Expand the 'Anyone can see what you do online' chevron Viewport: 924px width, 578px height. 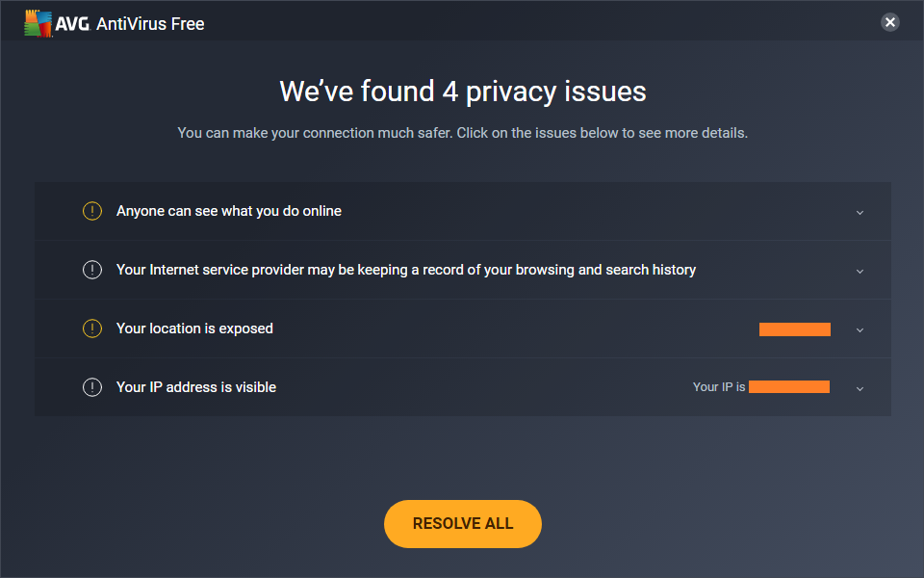(x=860, y=212)
